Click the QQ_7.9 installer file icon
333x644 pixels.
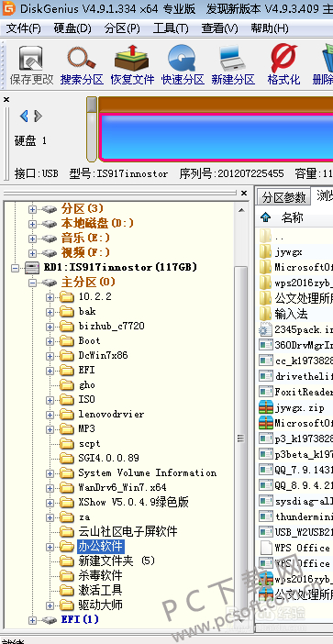[266, 470]
